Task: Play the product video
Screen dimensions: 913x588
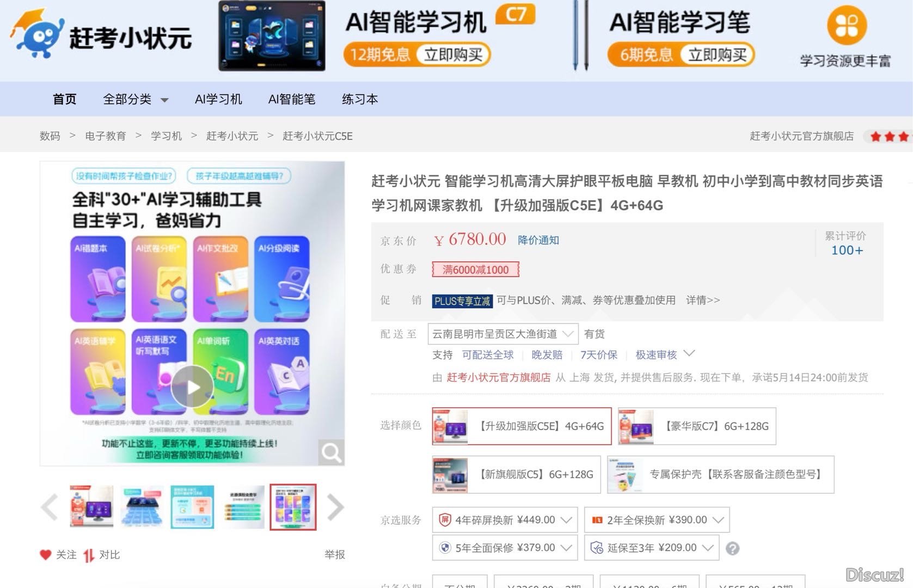Action: pyautogui.click(x=192, y=386)
